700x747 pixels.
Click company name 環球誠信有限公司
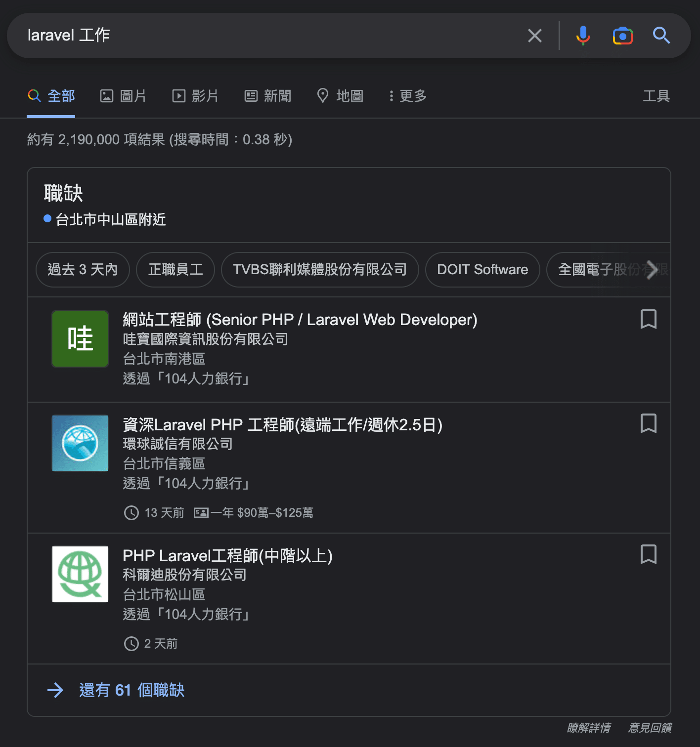coord(177,444)
